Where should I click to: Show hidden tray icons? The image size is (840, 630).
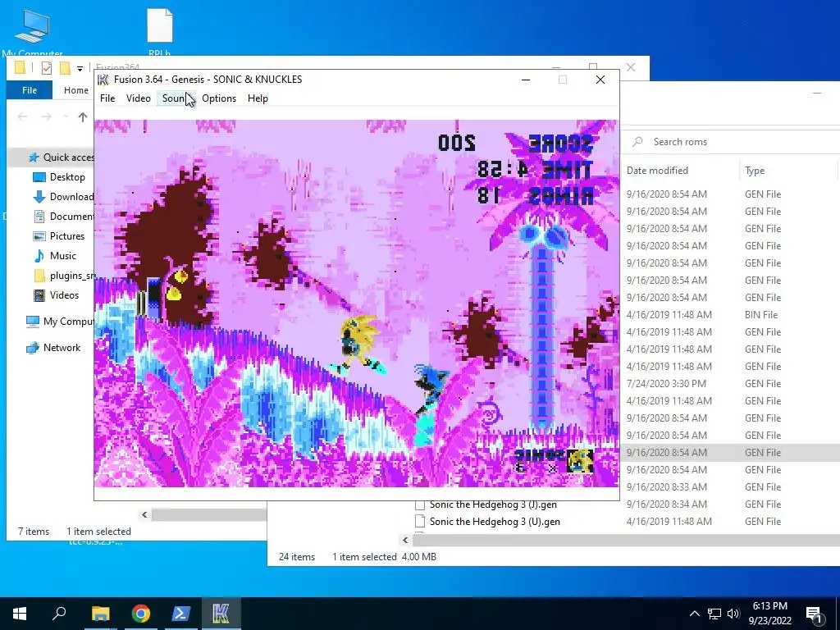pos(694,614)
